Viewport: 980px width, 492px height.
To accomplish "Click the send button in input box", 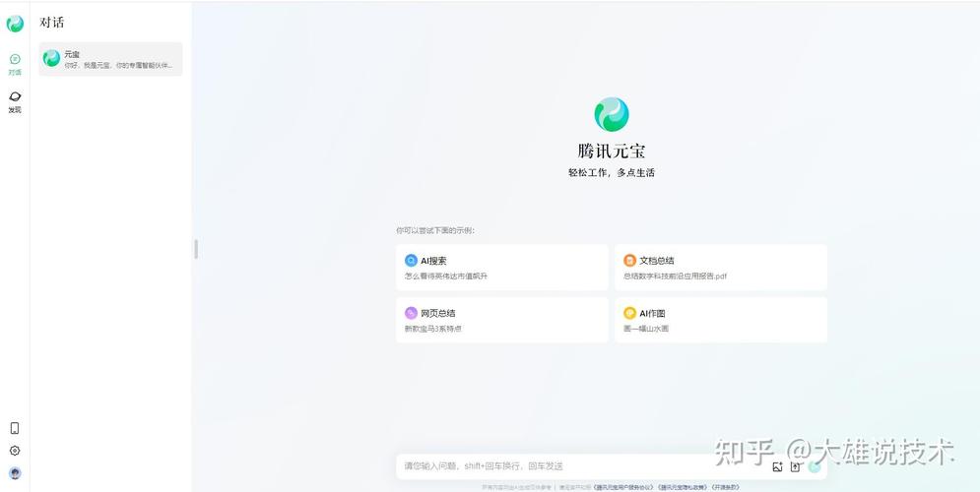I will 815,466.
